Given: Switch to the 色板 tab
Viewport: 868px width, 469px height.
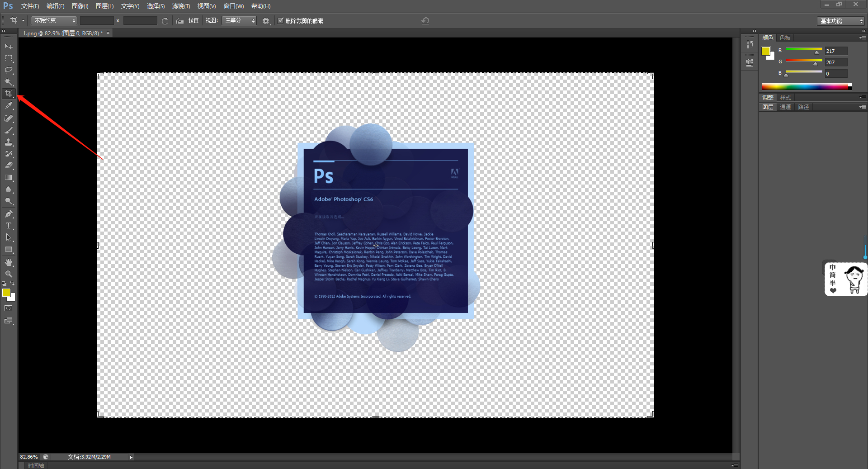Looking at the screenshot, I should 785,38.
